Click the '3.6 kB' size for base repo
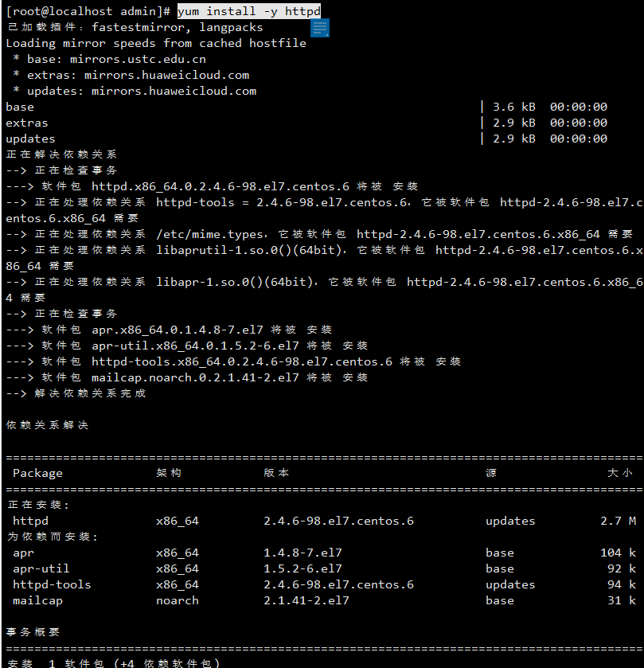The width and height of the screenshot is (644, 668). [514, 107]
